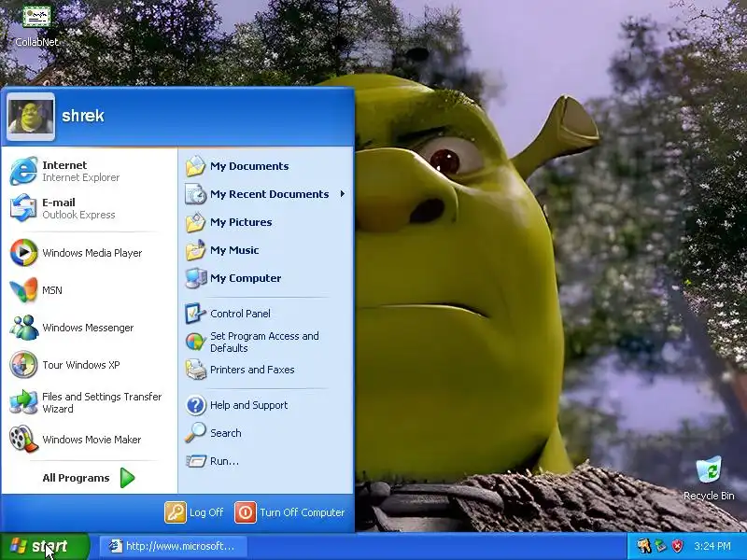The height and width of the screenshot is (560, 747).
Task: Click the Outlook Express subtitle text
Action: (x=78, y=215)
